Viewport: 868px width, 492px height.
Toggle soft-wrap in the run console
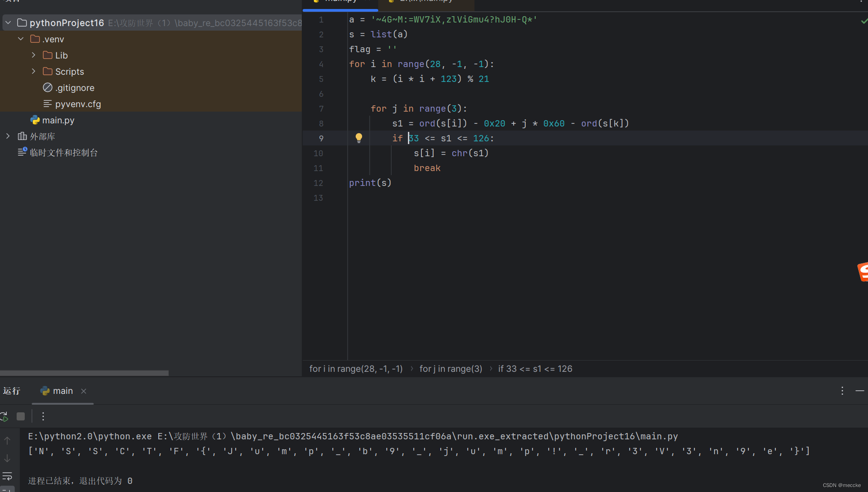[7, 476]
